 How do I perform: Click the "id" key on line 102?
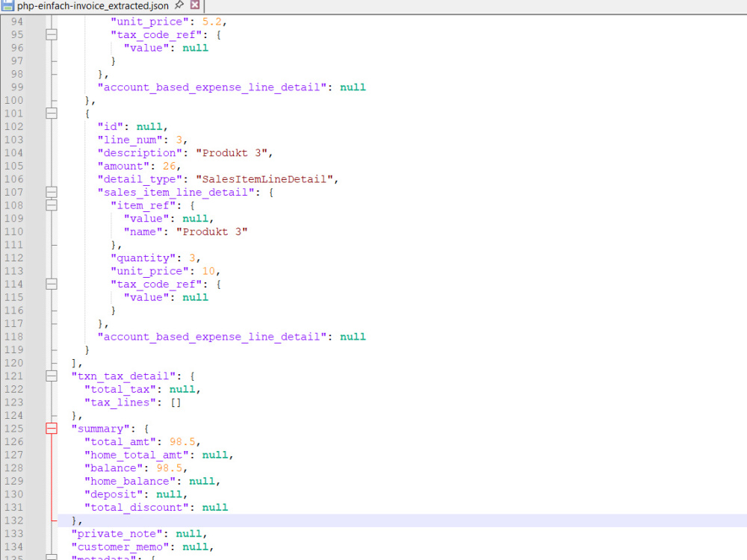click(x=111, y=127)
